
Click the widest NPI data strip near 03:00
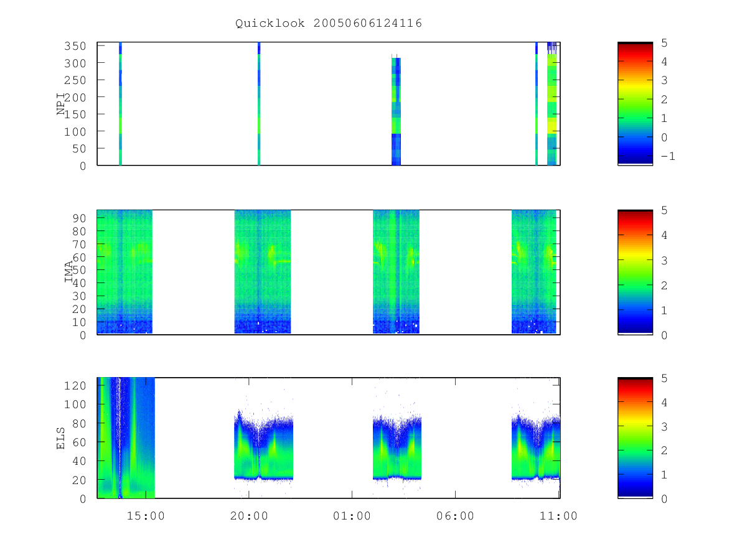coord(396,111)
